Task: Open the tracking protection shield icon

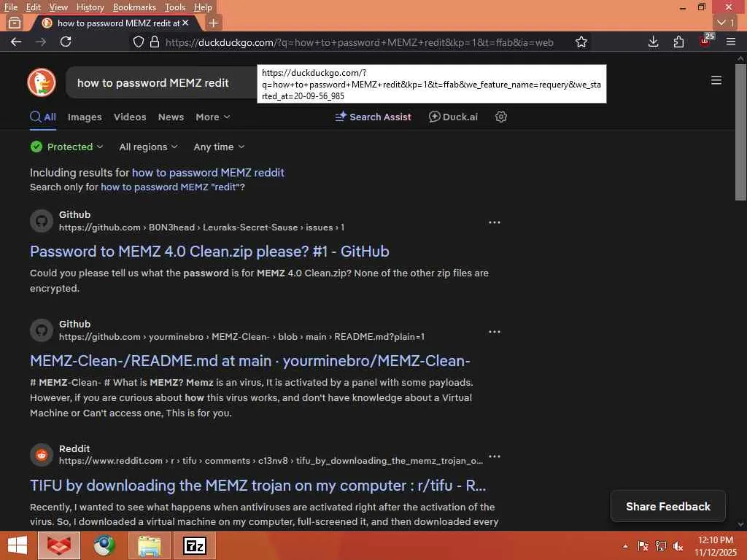Action: point(138,42)
